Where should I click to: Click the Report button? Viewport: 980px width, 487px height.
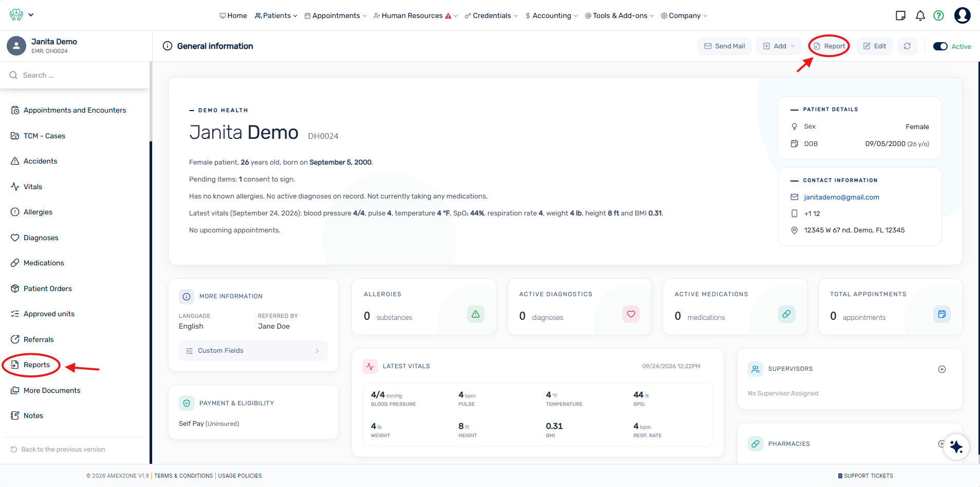click(829, 46)
